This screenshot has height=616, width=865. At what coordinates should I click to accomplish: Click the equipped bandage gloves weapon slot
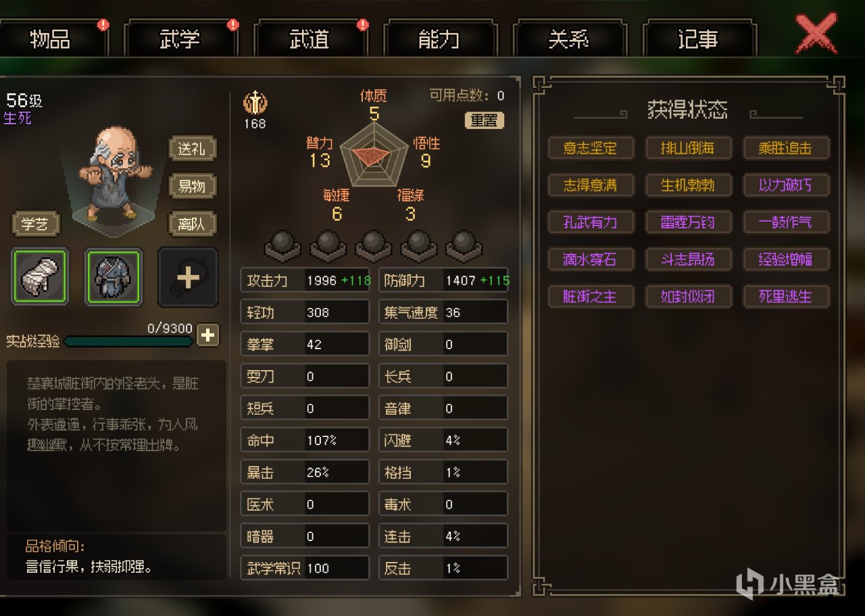tap(40, 276)
